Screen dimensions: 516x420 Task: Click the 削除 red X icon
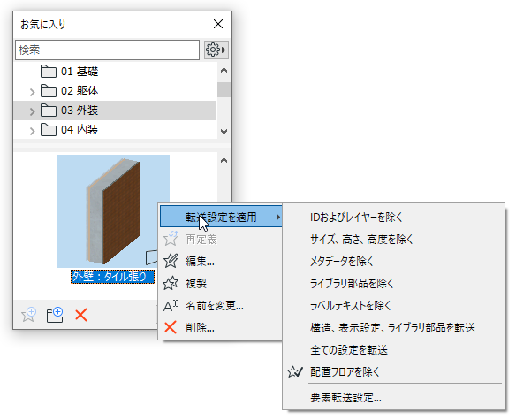click(171, 327)
